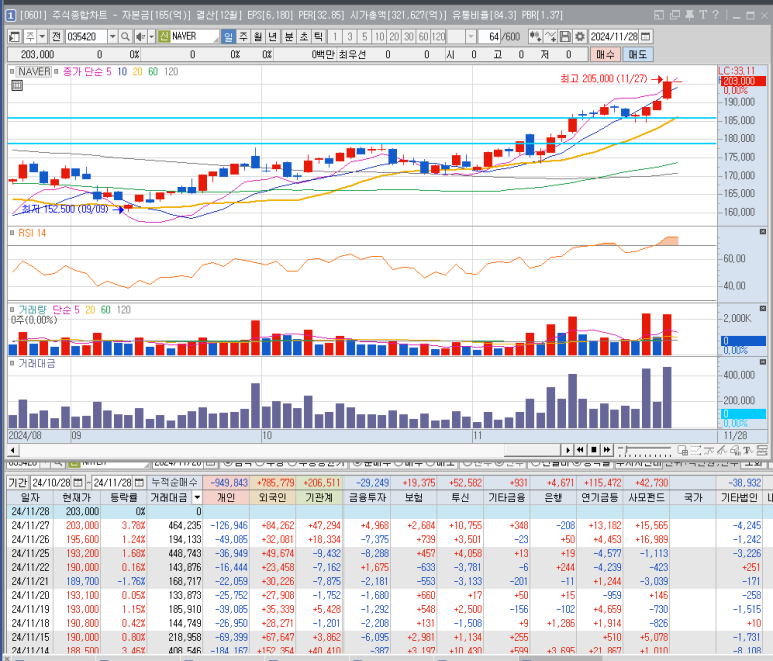Screen dimensions: 773x661
Task: Click the 외국인 column header
Action: [273, 497]
